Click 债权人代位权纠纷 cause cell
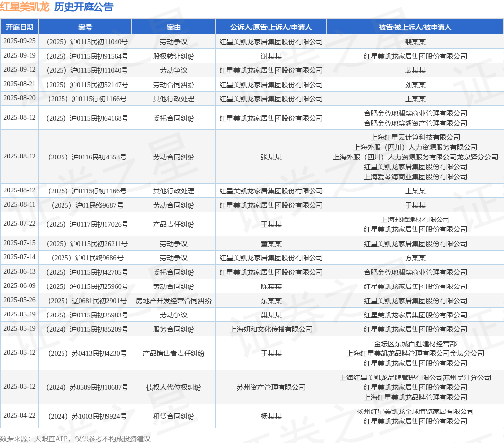The width and height of the screenshot is (504, 443). 174,388
